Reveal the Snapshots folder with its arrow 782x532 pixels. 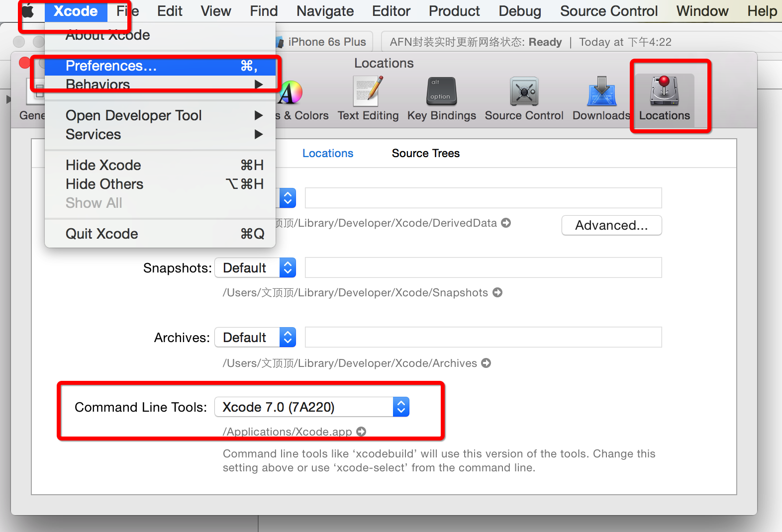[x=497, y=292]
